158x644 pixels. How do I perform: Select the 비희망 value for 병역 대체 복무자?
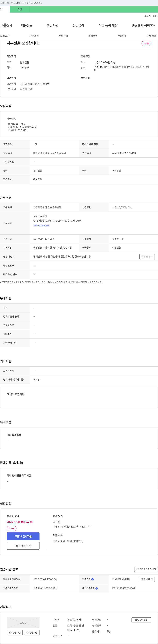pyautogui.click(x=36, y=379)
